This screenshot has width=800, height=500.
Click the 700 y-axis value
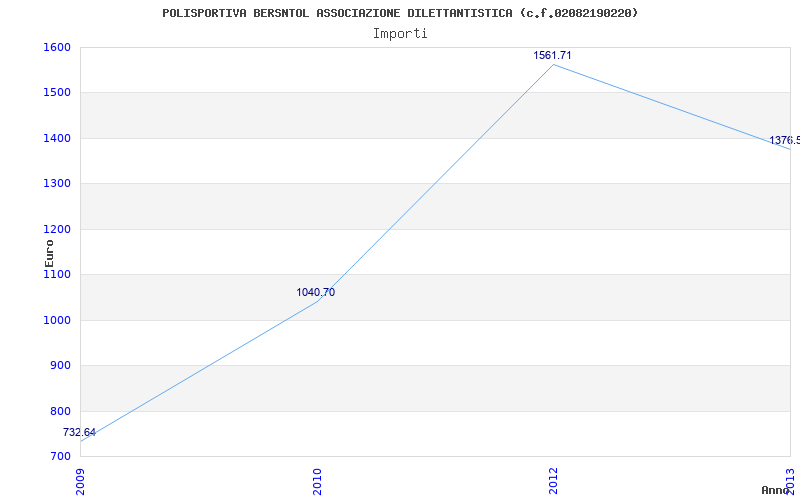click(x=60, y=457)
